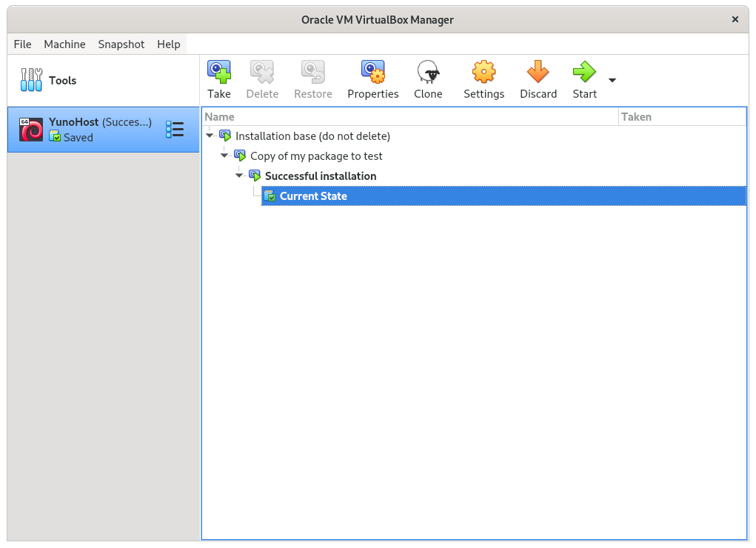Collapse the Successful installation snapshot node

(x=239, y=176)
